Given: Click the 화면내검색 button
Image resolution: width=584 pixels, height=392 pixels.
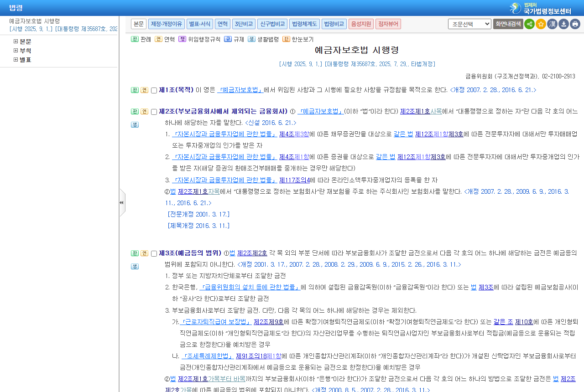Looking at the screenshot, I should tap(508, 24).
